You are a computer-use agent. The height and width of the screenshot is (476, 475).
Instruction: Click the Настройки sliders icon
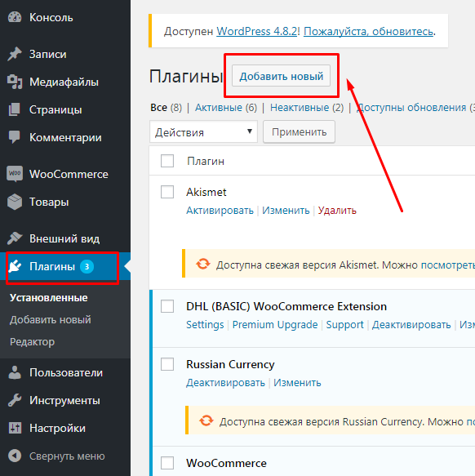15,428
